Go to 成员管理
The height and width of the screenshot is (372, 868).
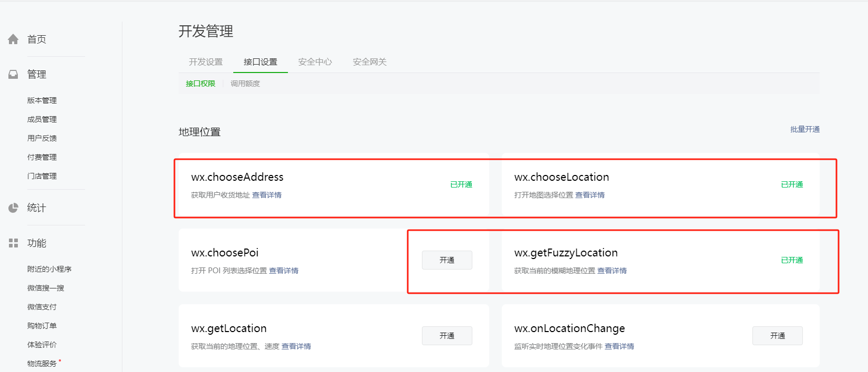click(42, 119)
